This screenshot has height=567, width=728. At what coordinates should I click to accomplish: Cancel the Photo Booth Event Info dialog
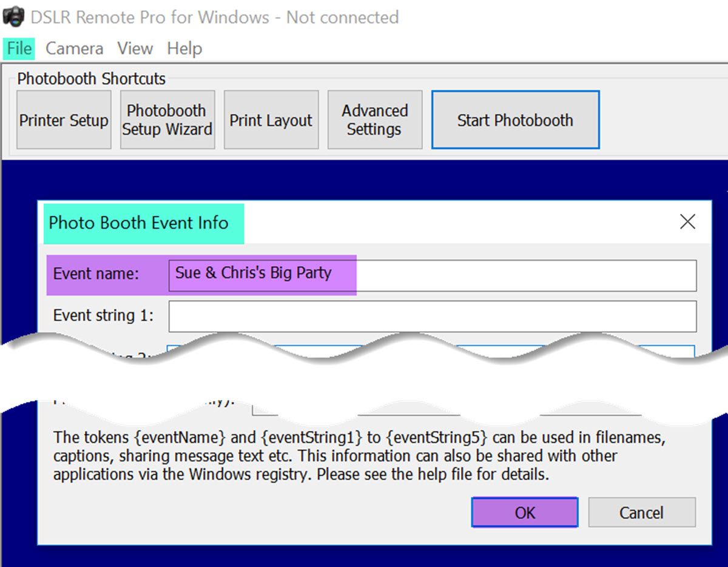click(642, 512)
